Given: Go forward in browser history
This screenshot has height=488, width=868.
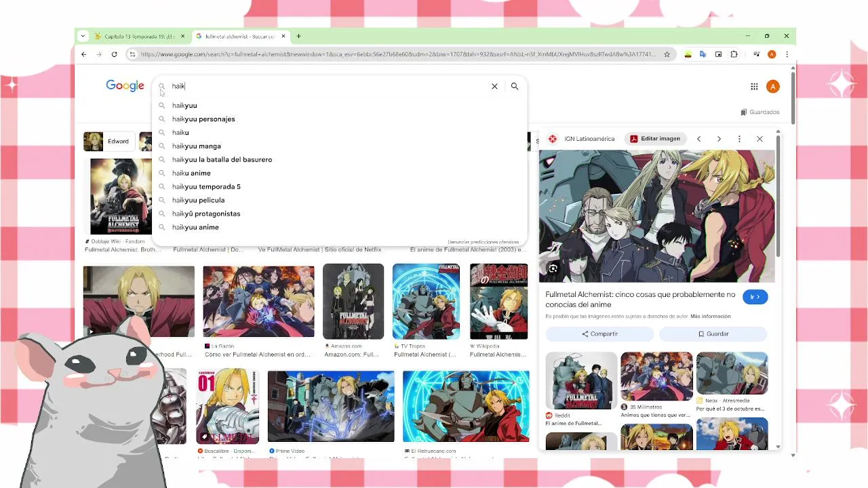Looking at the screenshot, I should pos(99,54).
